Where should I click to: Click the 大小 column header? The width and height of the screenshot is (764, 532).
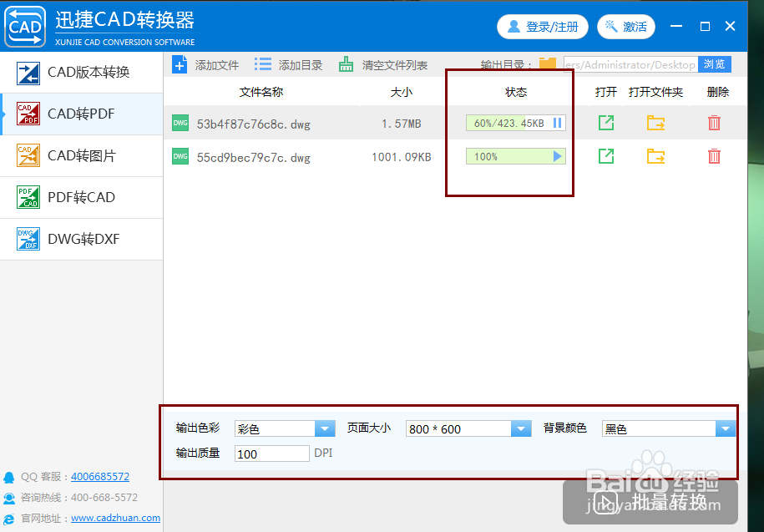[x=402, y=92]
